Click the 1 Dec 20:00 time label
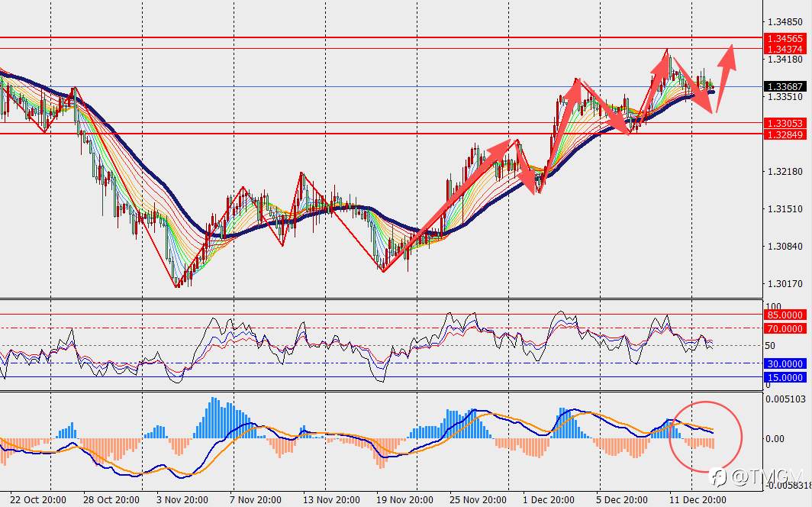812x507 pixels. point(549,500)
